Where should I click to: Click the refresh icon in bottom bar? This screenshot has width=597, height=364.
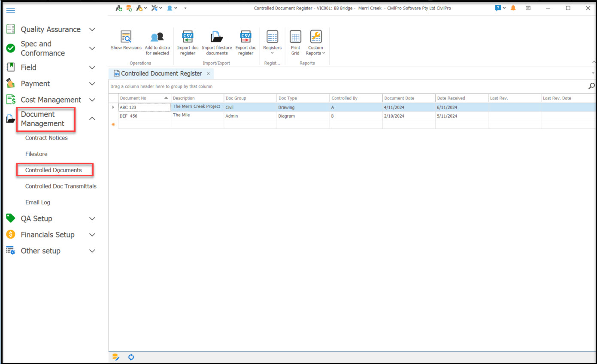[x=131, y=357]
